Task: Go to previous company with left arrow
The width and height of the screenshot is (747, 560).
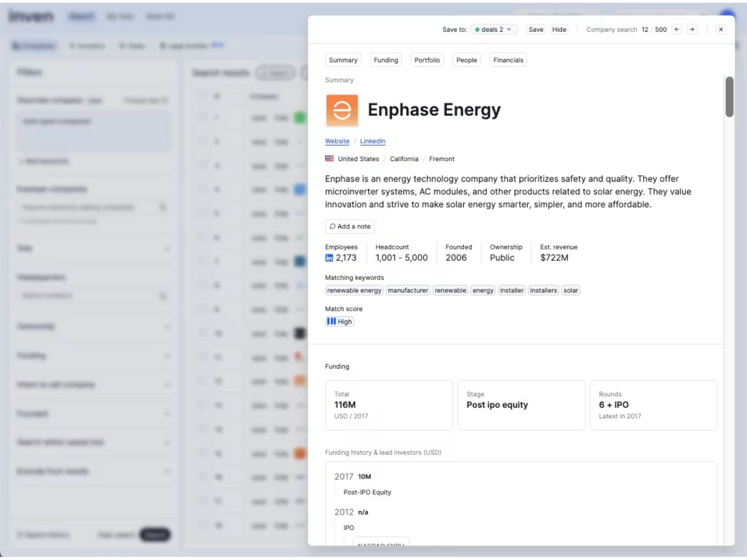Action: [677, 29]
